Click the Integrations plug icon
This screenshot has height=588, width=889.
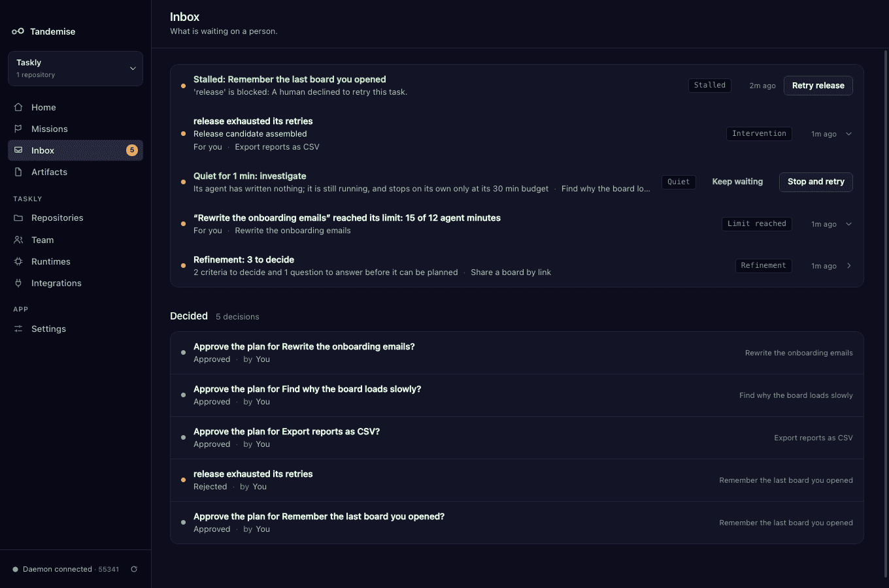click(18, 283)
